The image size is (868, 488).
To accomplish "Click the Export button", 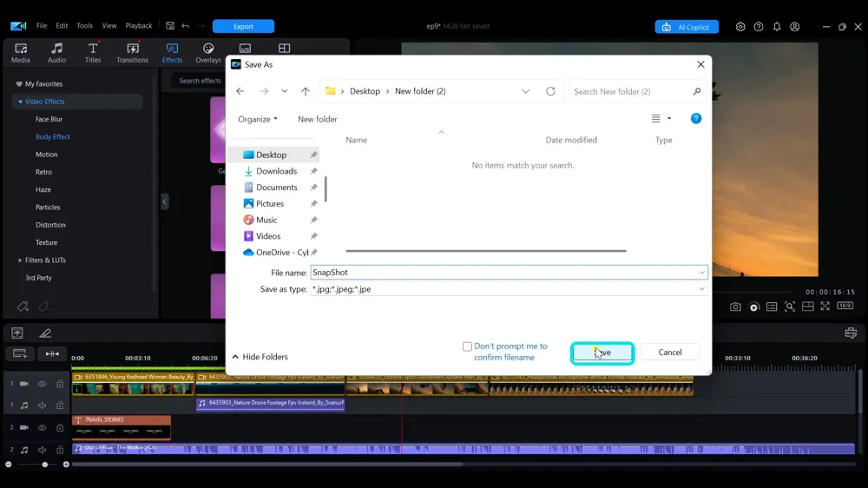I will 243,26.
